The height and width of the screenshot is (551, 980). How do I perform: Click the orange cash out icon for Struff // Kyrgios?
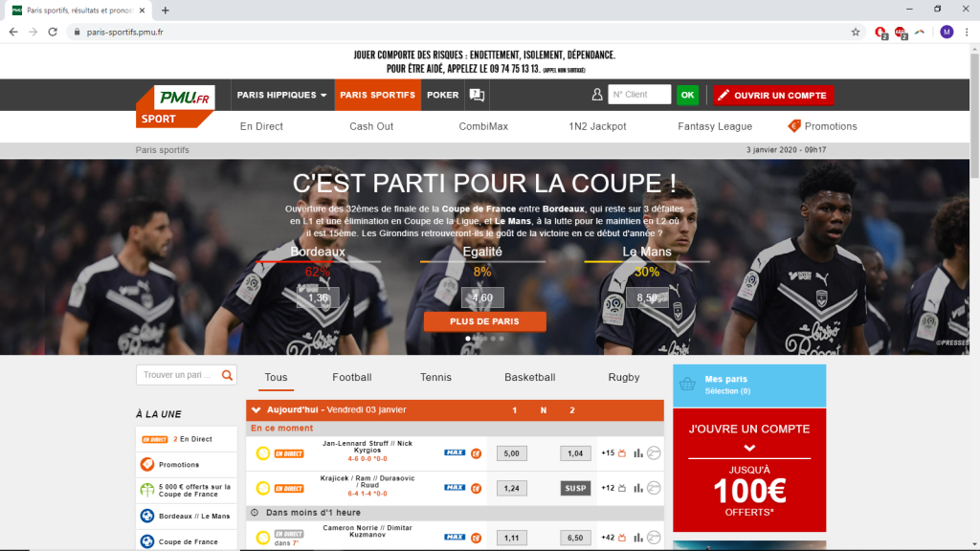click(x=477, y=453)
